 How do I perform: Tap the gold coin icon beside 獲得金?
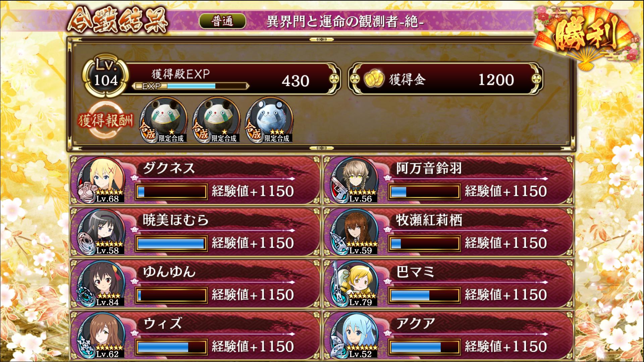373,80
